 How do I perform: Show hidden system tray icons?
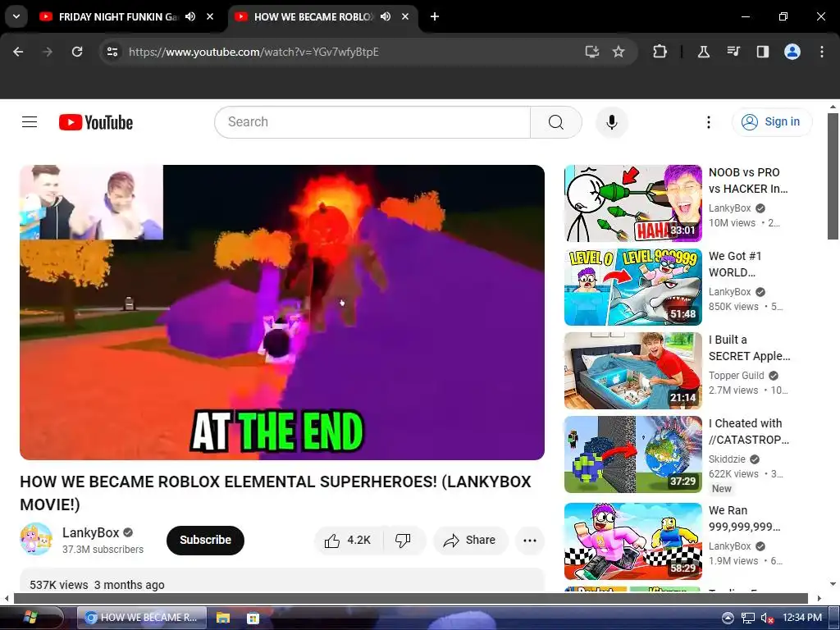[x=728, y=617]
